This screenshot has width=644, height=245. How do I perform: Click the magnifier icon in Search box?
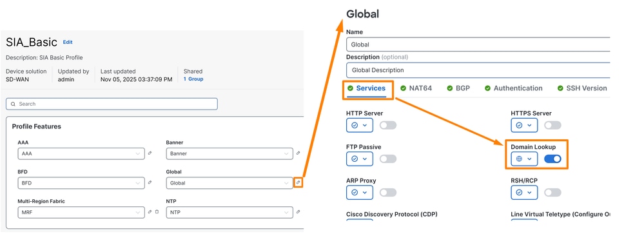click(x=14, y=104)
